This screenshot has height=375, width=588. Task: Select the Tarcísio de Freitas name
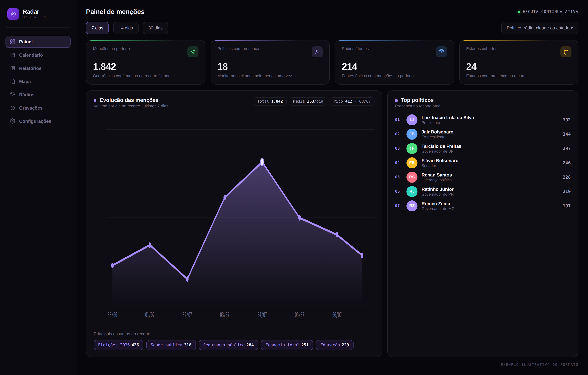(x=441, y=146)
